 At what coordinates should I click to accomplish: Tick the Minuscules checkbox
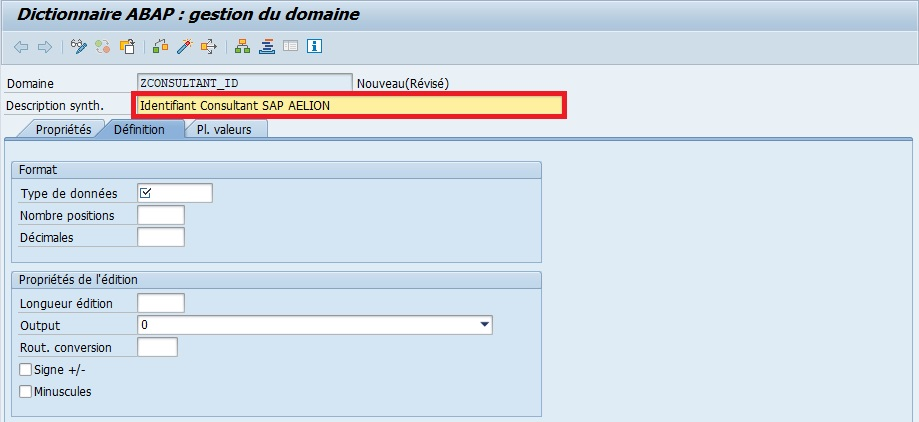(x=26, y=392)
